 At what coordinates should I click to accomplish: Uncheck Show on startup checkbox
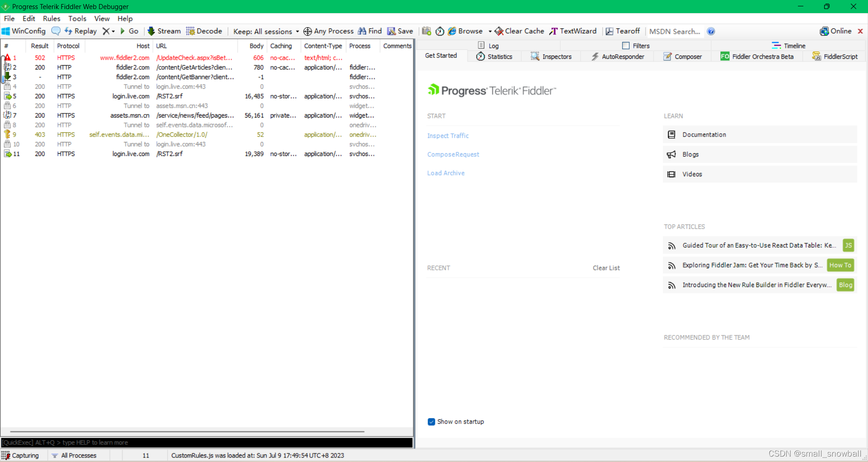[x=431, y=422]
